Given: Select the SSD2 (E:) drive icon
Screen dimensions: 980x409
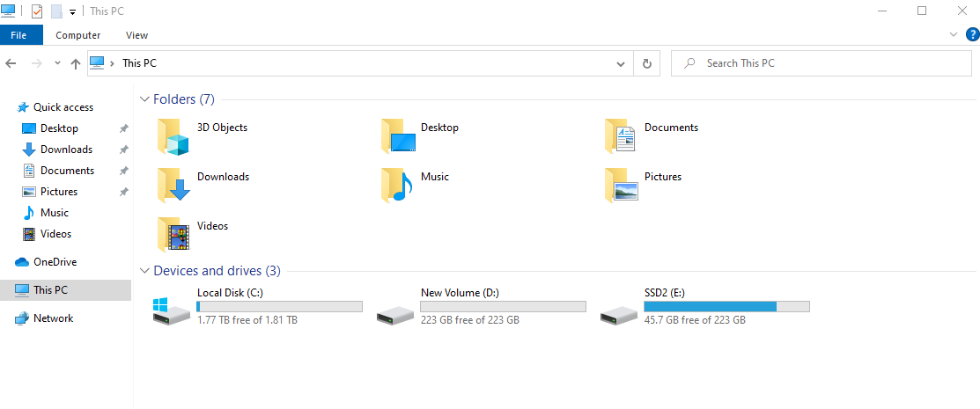Looking at the screenshot, I should tap(619, 315).
